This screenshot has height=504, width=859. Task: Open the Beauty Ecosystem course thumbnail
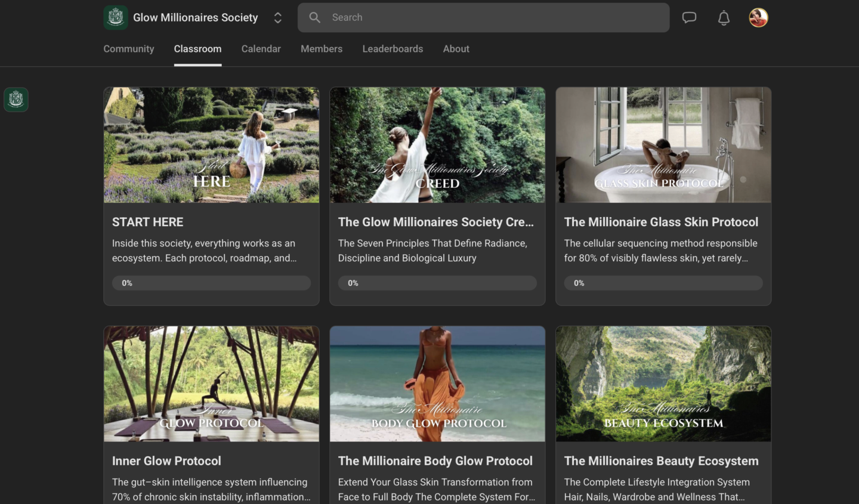coord(663,384)
